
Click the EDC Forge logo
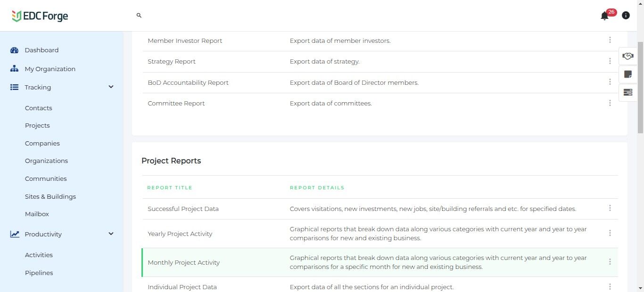(40, 16)
